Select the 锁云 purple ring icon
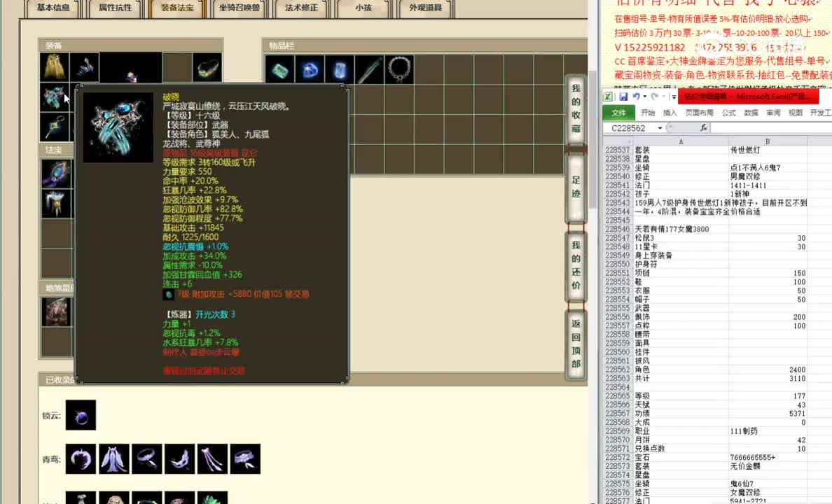 [81, 415]
